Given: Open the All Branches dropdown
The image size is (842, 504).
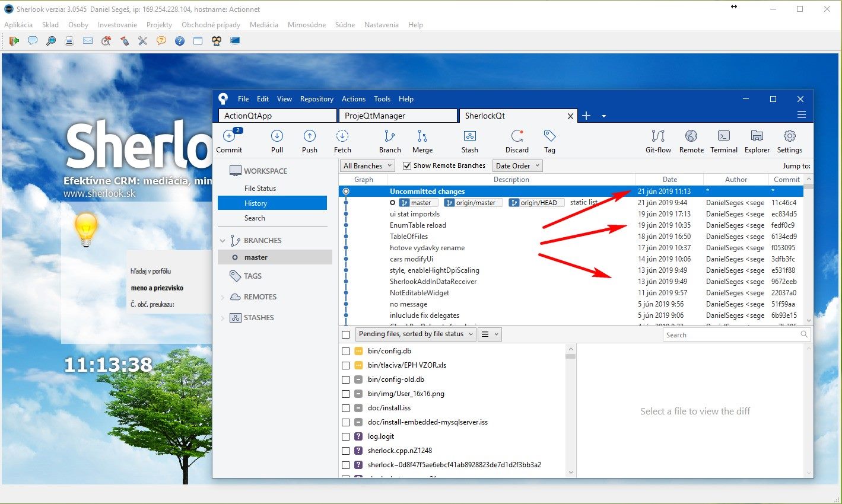Looking at the screenshot, I should tap(367, 166).
